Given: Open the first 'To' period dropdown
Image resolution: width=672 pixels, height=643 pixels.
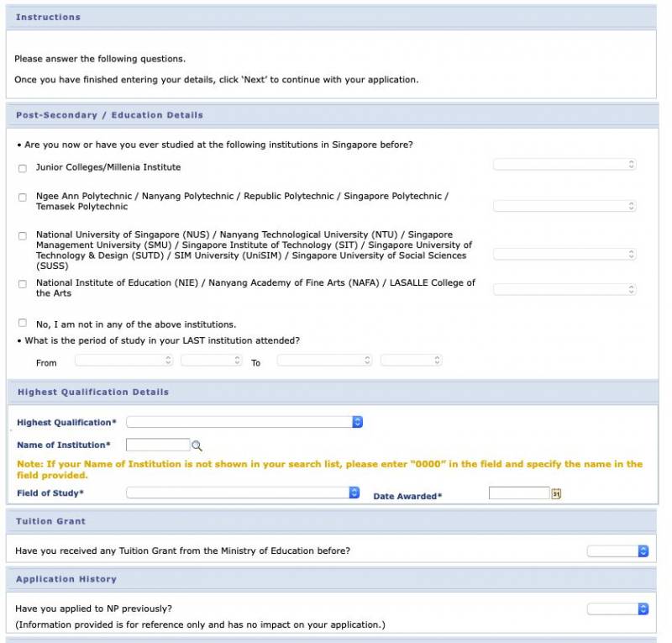Looking at the screenshot, I should 324,360.
